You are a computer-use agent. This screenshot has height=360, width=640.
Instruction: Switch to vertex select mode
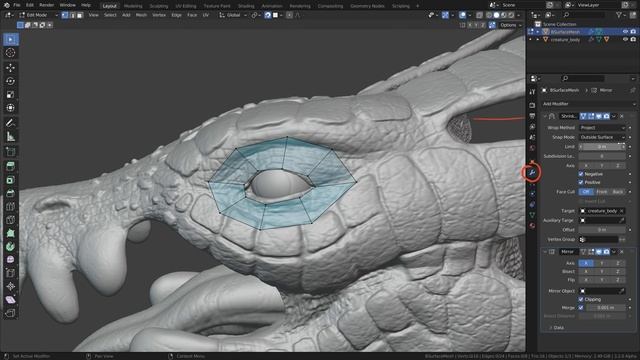64,15
